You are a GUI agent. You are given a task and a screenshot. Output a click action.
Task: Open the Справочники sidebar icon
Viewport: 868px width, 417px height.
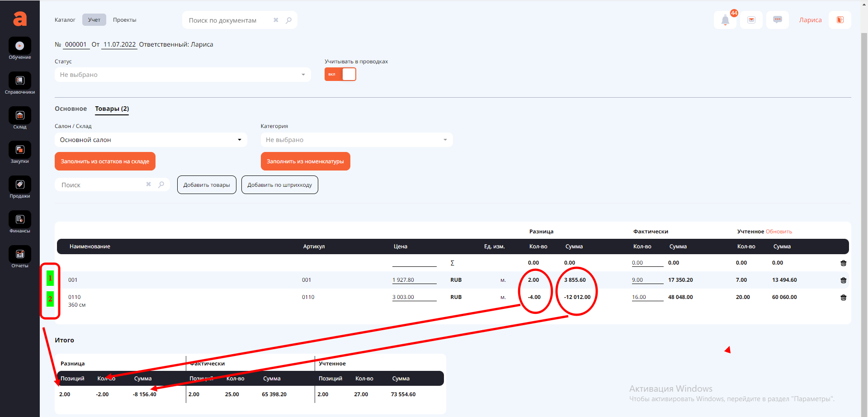pos(20,81)
